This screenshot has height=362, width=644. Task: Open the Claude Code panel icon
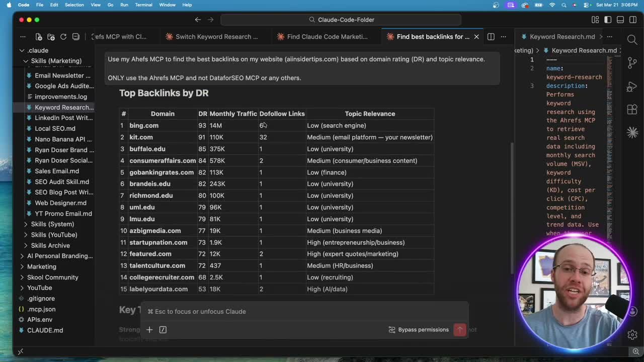pos(632,132)
